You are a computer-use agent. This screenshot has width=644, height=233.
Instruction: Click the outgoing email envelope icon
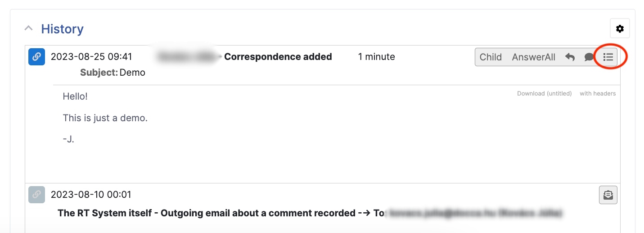(x=608, y=195)
